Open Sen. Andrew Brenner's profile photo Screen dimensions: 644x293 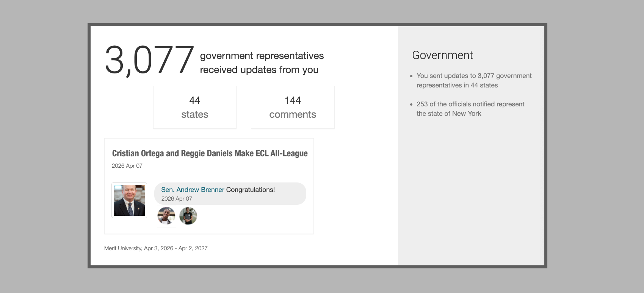coord(129,200)
